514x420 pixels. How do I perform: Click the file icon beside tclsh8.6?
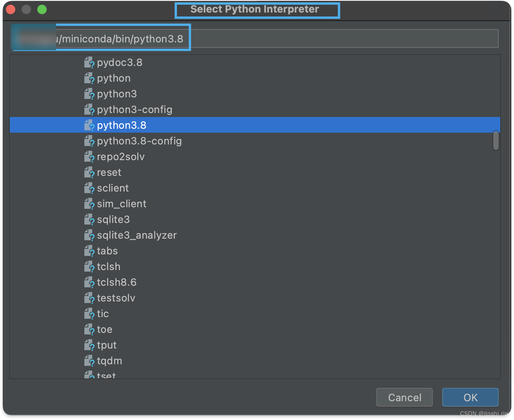click(89, 282)
